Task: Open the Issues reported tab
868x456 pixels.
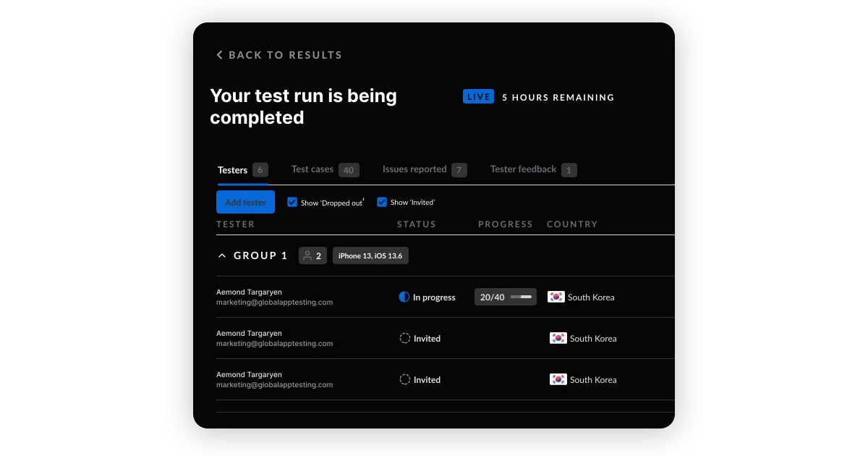Action: 414,169
